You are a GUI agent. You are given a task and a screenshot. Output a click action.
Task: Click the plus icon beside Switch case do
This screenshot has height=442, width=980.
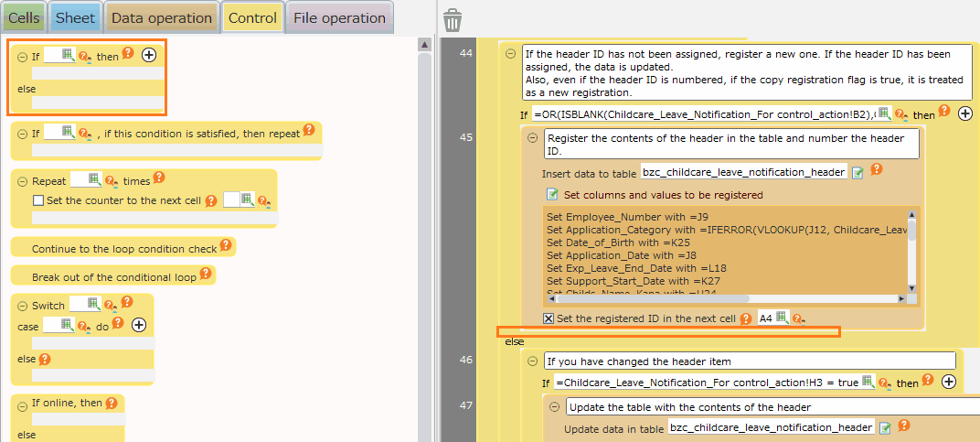pos(139,325)
